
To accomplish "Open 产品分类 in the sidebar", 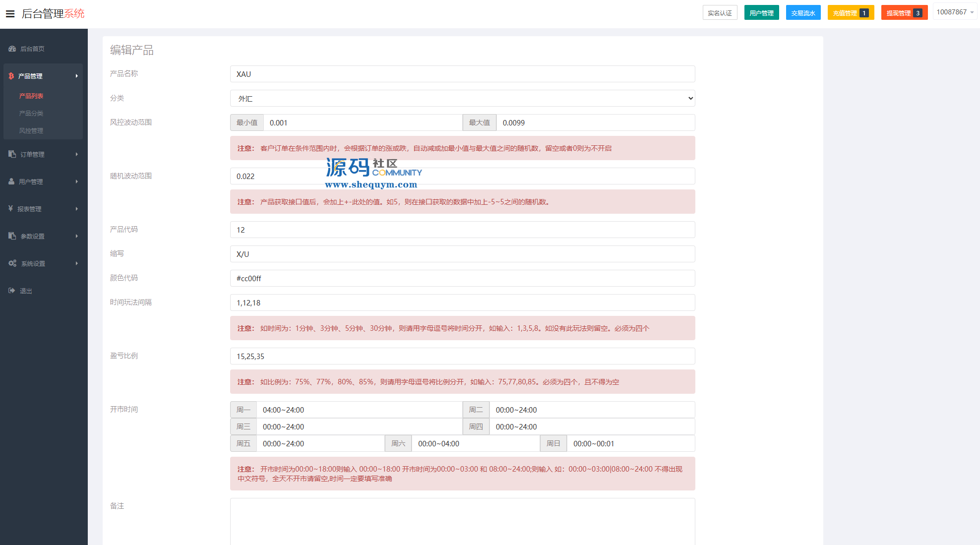I will (31, 113).
